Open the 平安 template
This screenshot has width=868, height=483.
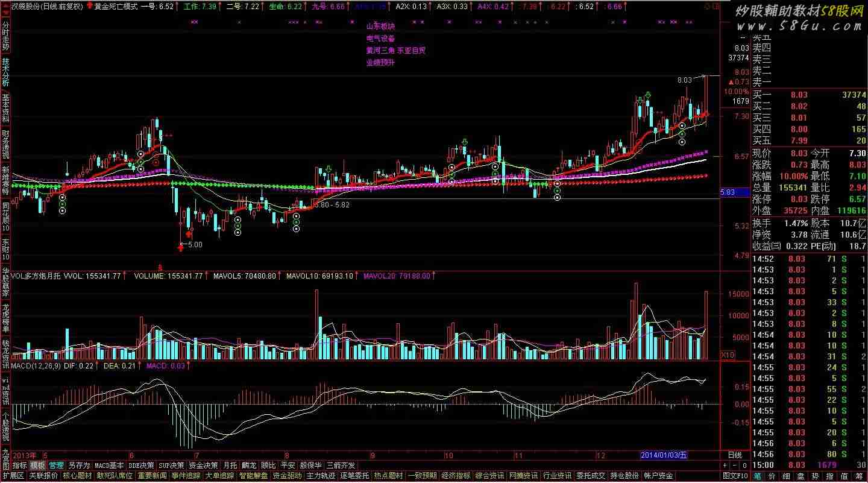click(x=288, y=466)
